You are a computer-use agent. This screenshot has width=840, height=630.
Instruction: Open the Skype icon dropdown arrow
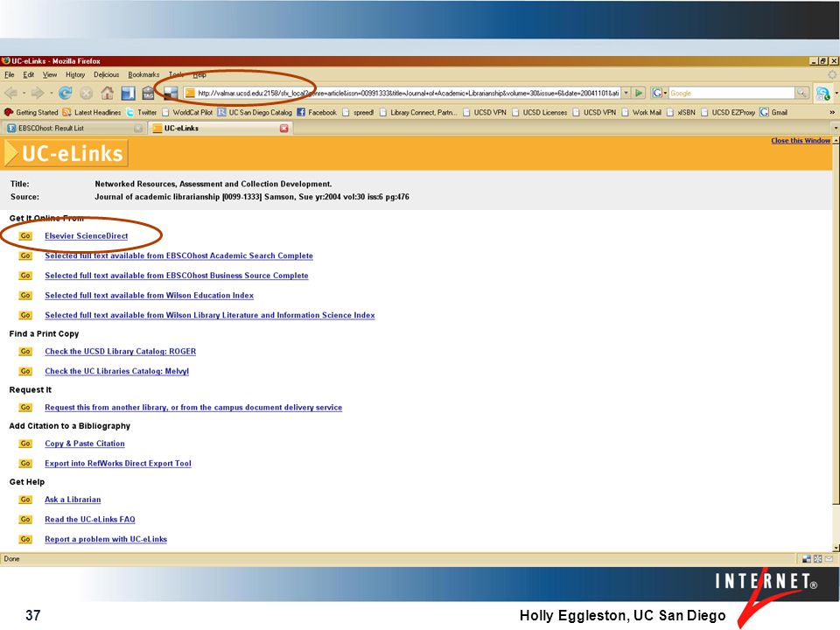point(836,94)
